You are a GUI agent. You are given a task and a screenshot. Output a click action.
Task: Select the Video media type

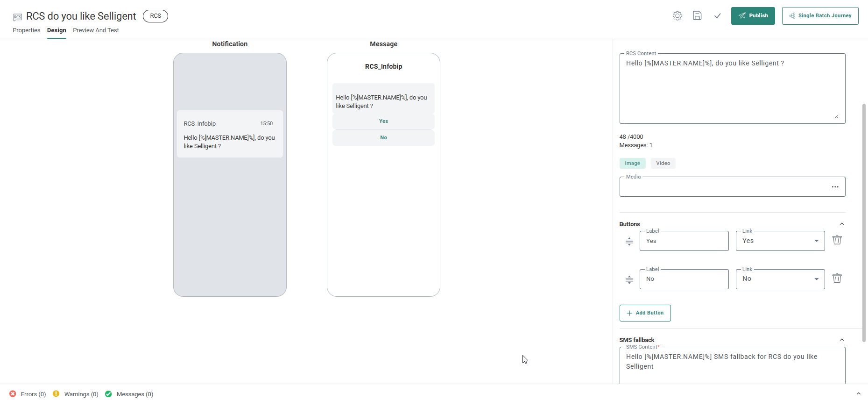[x=663, y=163]
